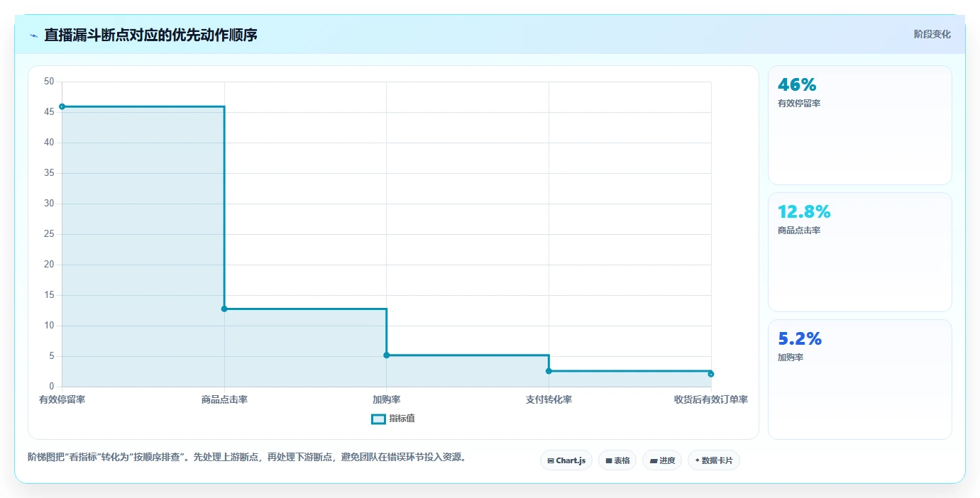Click the 有效停留率 caption under 46%
The width and height of the screenshot is (980, 498).
pos(799,104)
